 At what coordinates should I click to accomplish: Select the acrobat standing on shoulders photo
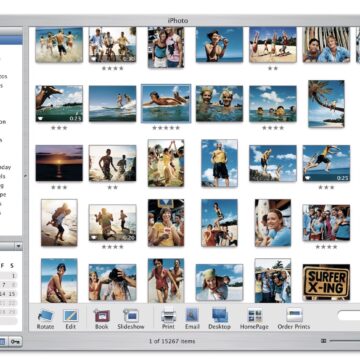(x=219, y=223)
